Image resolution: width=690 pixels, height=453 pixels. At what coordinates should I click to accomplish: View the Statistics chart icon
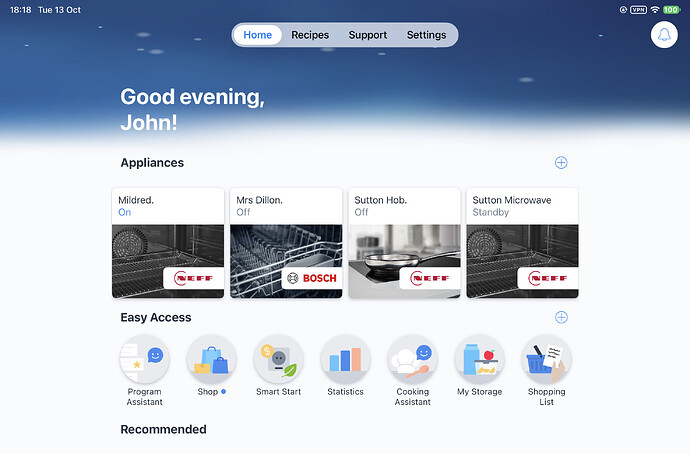[345, 360]
